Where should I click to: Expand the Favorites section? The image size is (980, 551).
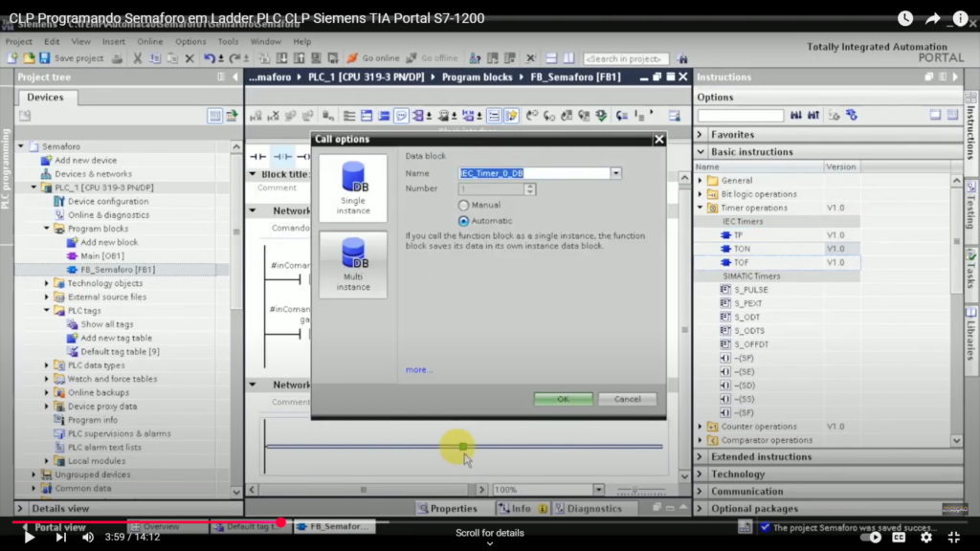tap(701, 134)
